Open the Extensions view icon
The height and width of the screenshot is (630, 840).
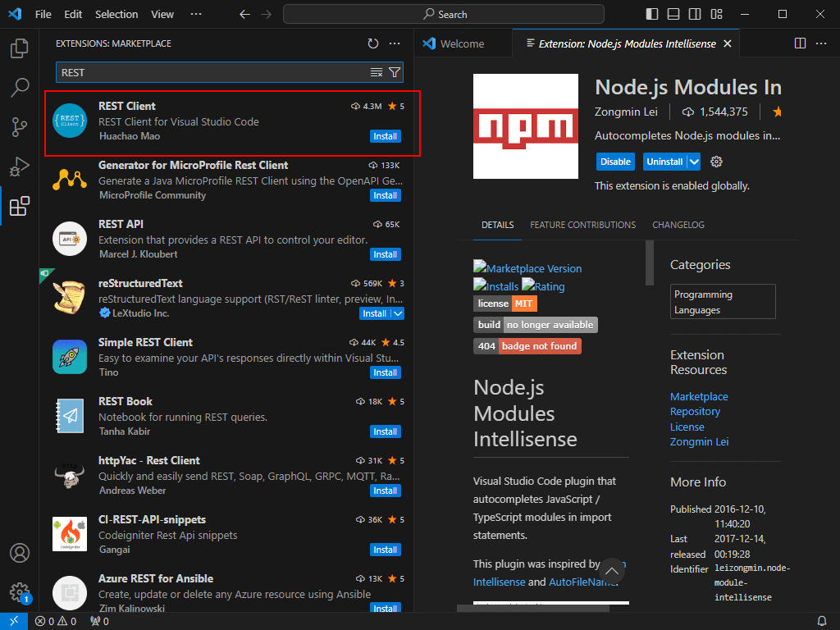tap(20, 206)
